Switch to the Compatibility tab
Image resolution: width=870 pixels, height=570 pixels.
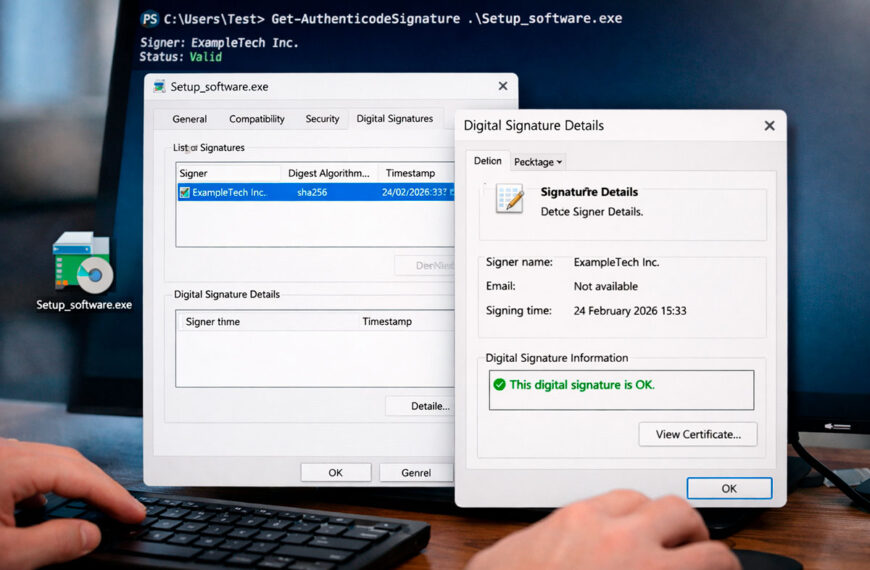coord(256,119)
